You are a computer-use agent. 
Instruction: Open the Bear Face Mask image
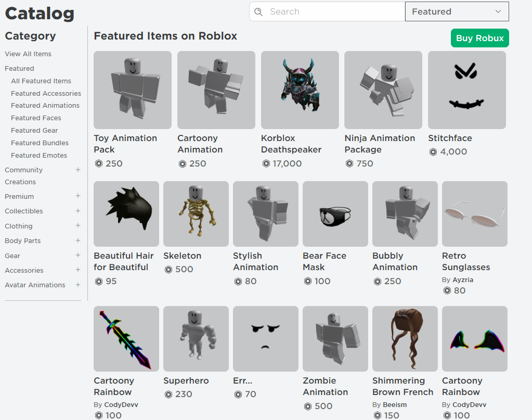[335, 214]
